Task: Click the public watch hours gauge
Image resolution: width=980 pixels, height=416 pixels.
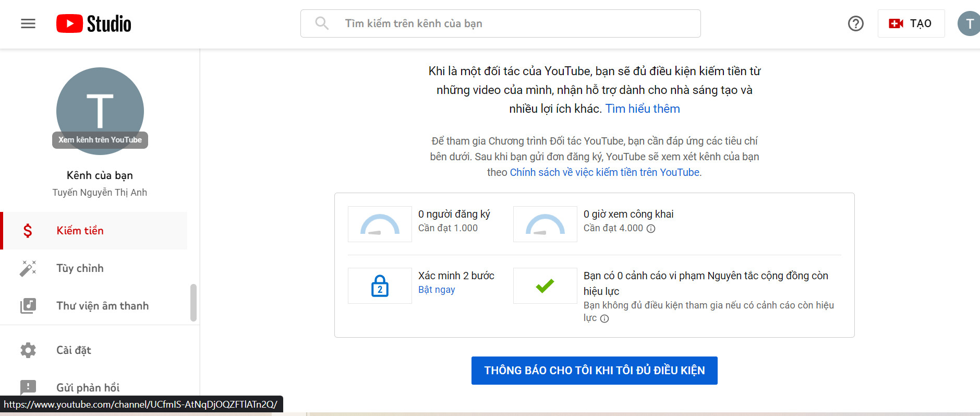Action: pos(545,224)
